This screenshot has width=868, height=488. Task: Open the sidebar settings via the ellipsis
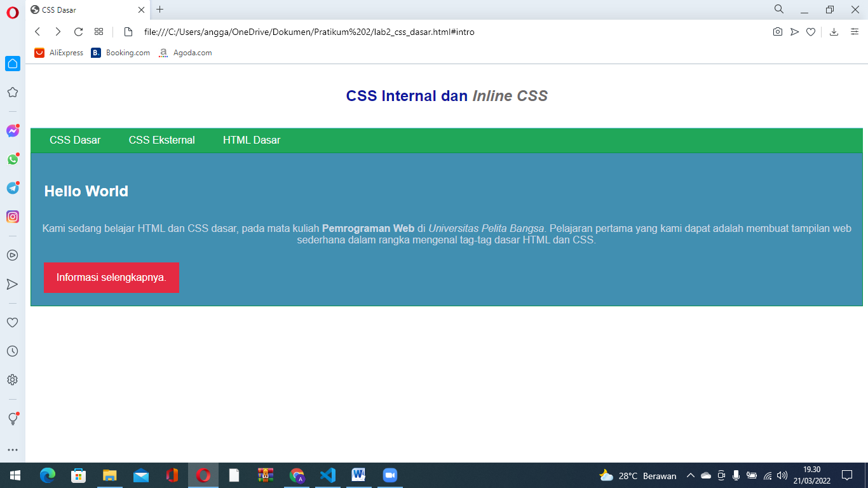click(12, 450)
